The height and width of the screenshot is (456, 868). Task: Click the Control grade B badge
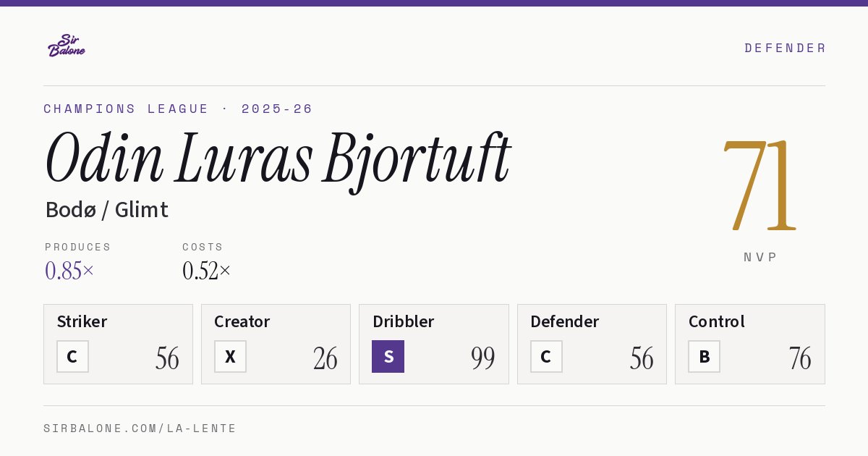pyautogui.click(x=704, y=356)
